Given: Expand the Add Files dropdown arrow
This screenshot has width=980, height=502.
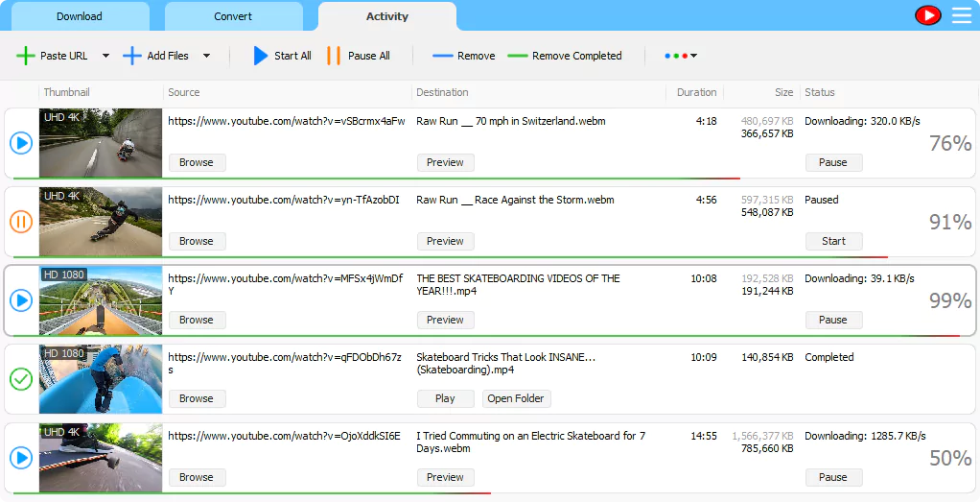Looking at the screenshot, I should click(x=206, y=56).
